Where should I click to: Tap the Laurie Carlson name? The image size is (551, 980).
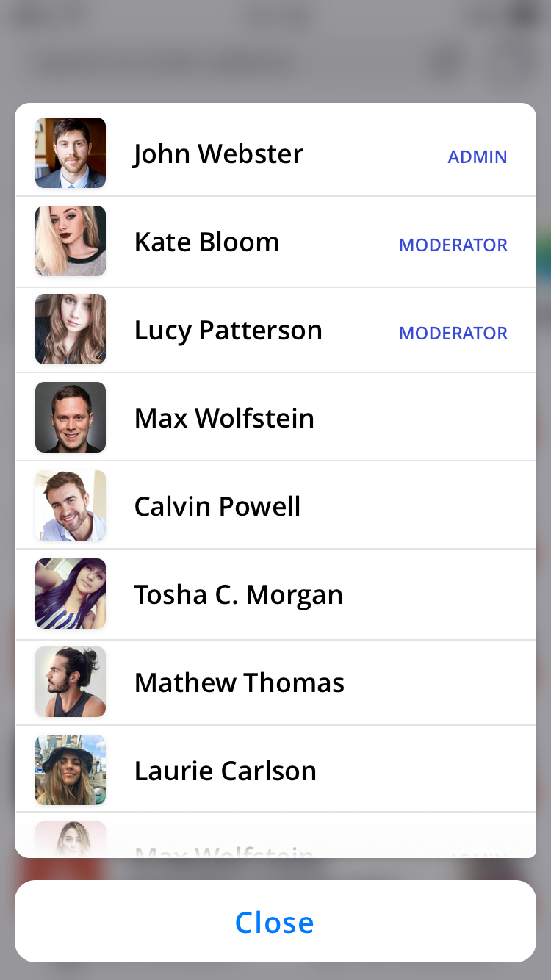[x=225, y=771]
